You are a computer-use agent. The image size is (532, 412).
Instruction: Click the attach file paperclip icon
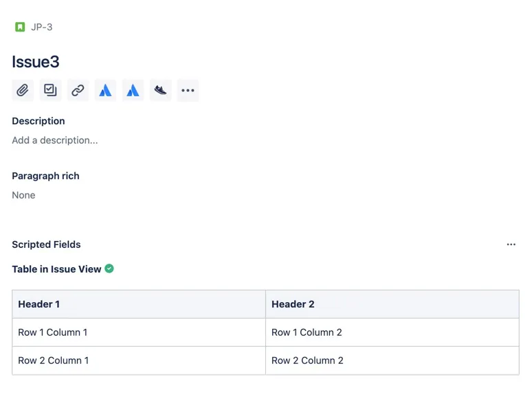pyautogui.click(x=23, y=91)
